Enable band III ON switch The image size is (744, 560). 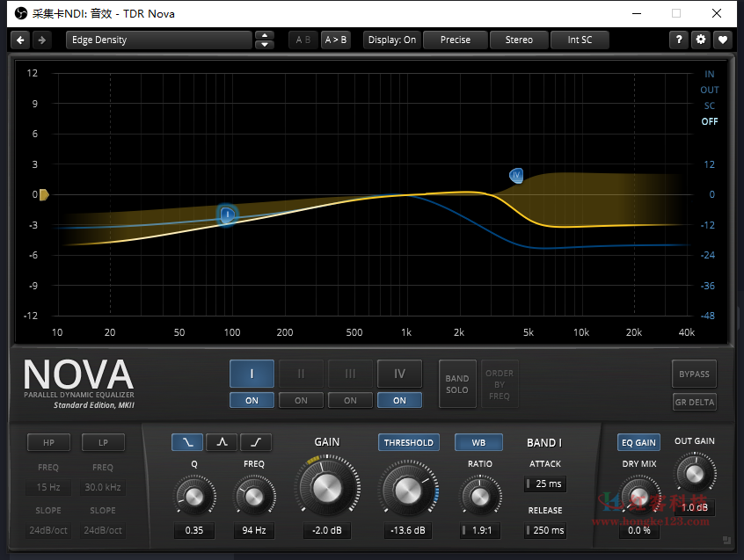(350, 400)
